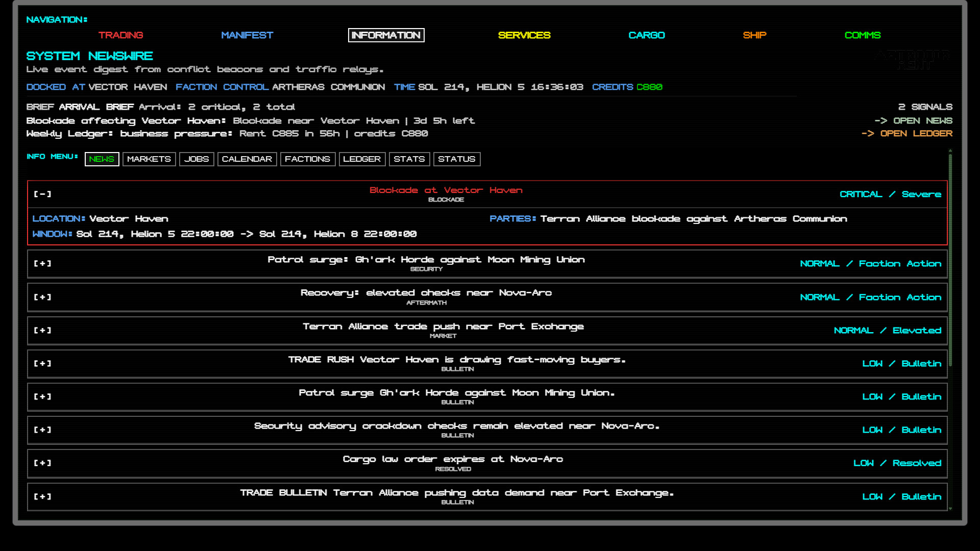Expand Recovery elevated checks near Nova-Arc entry
Image resolution: width=980 pixels, height=551 pixels.
(x=43, y=297)
